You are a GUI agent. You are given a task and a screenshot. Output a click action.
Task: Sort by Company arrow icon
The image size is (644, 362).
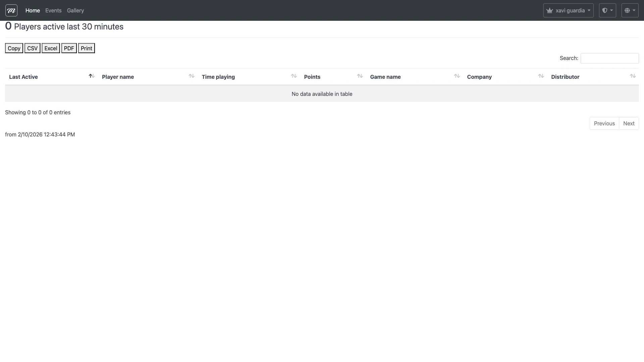tap(541, 76)
